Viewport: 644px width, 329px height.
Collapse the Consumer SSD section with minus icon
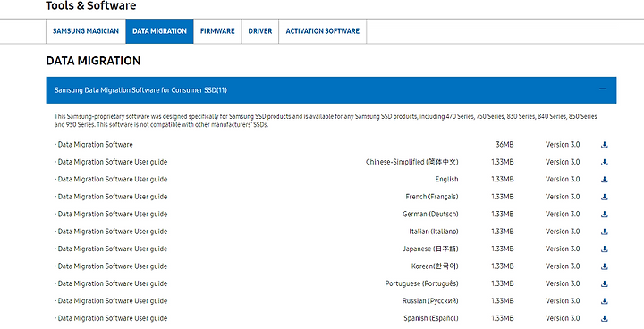point(603,89)
